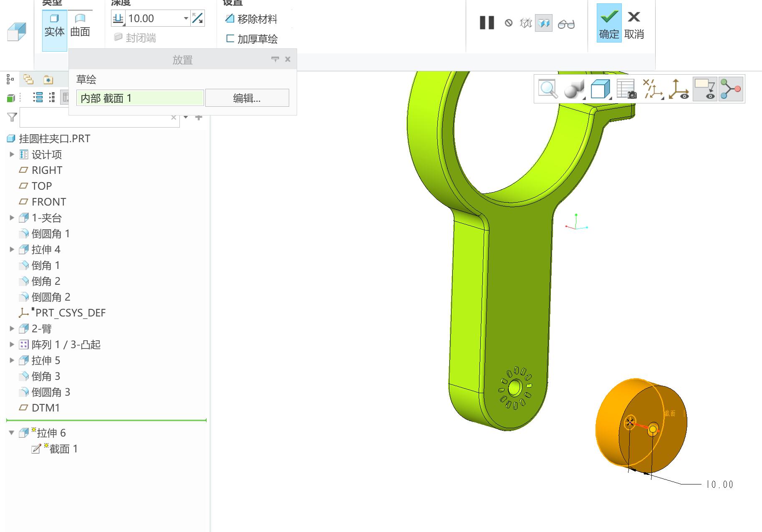762x532 pixels.
Task: Open the view manager camera icon
Action: (x=626, y=89)
